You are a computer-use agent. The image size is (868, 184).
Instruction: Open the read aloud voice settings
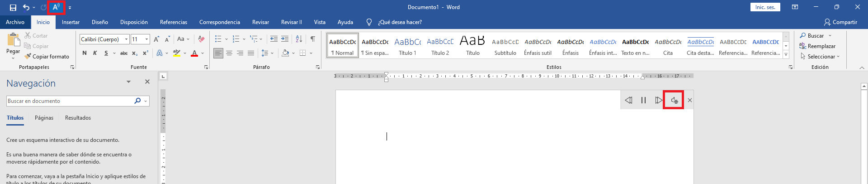pos(674,100)
